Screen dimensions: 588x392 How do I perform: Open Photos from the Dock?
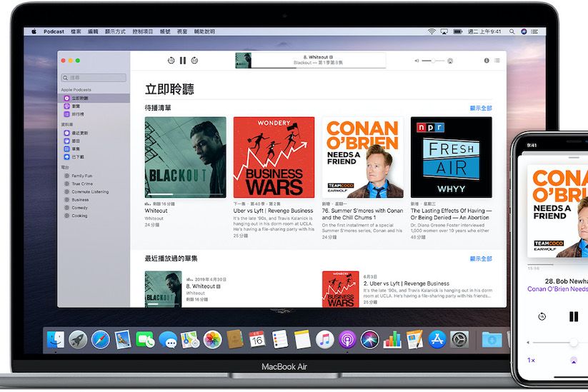point(213,340)
